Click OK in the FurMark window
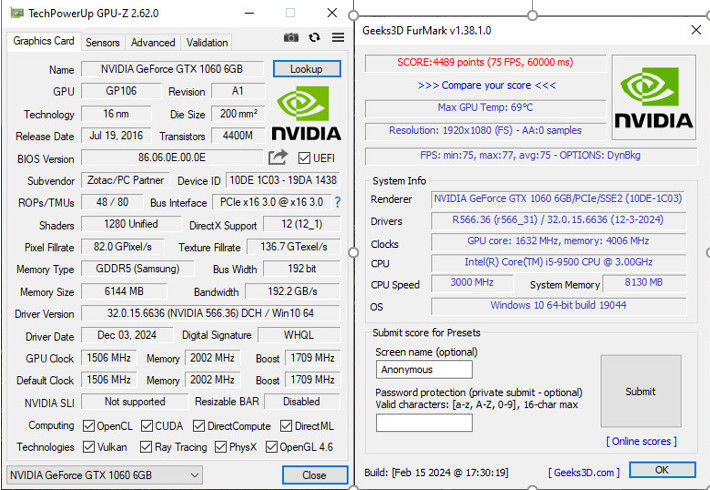 662,470
